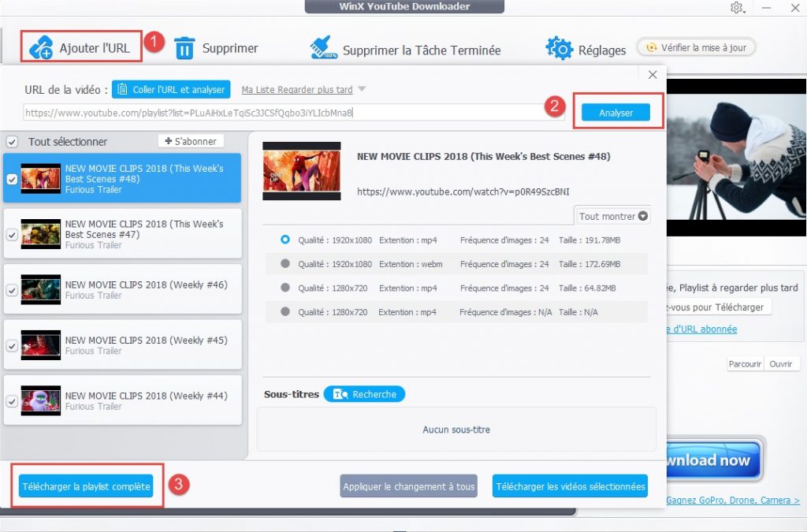Click the broom icon for Supprimer la Tâche Terminée

click(x=324, y=48)
